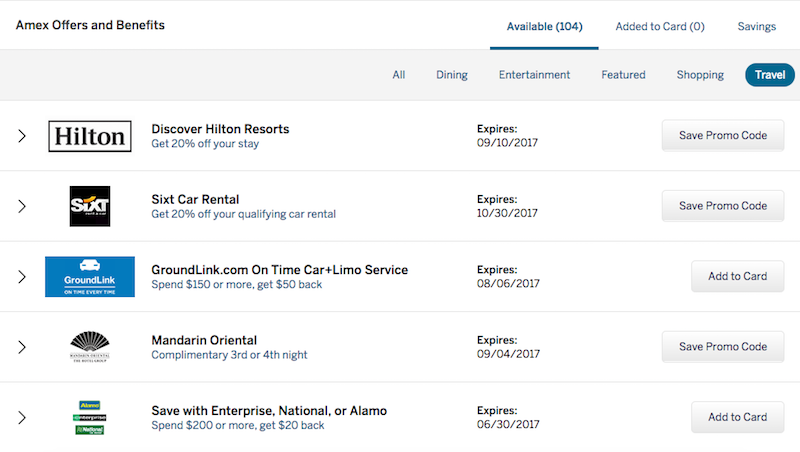Filter offers by Entertainment
This screenshot has height=452, width=800.
534,75
